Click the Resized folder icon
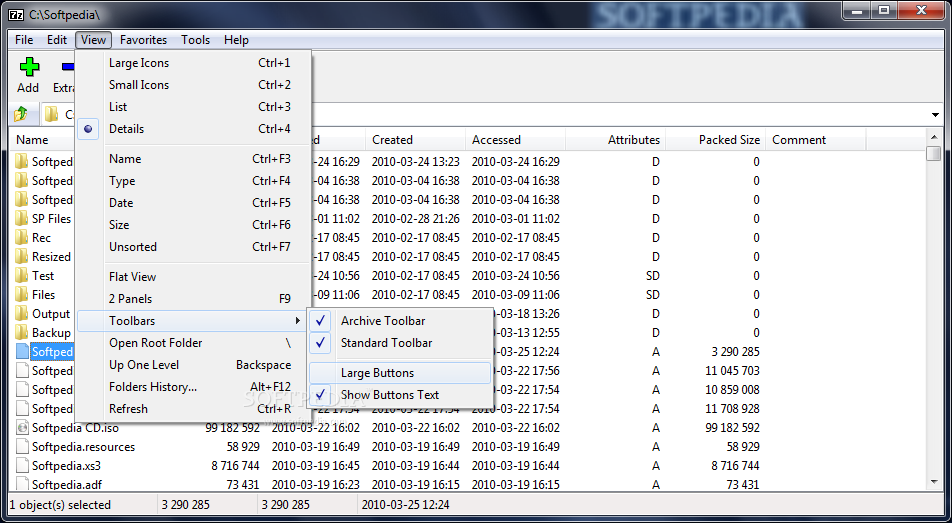Image resolution: width=952 pixels, height=523 pixels. (22, 256)
